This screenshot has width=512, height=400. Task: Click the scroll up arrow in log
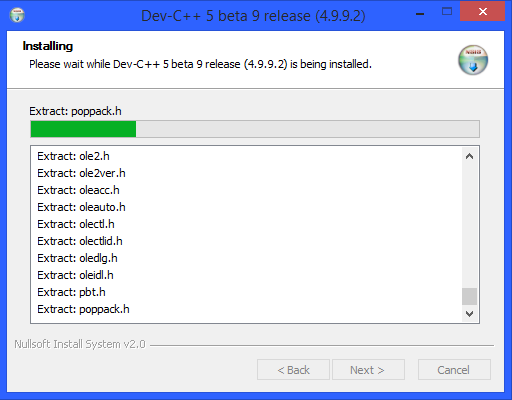tap(469, 156)
